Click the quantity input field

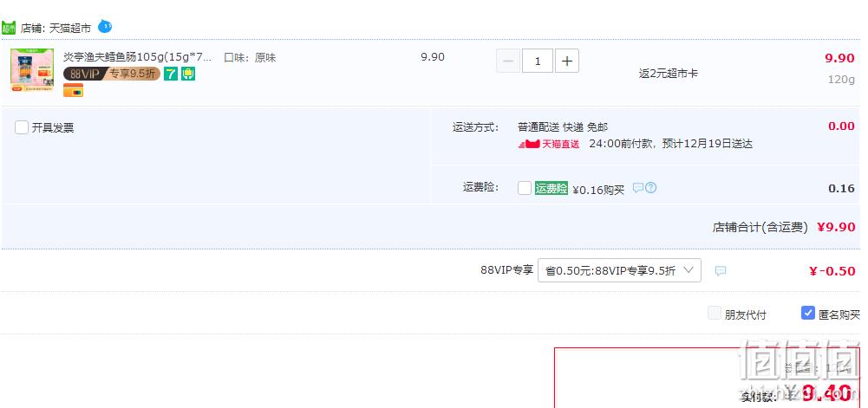pyautogui.click(x=538, y=62)
